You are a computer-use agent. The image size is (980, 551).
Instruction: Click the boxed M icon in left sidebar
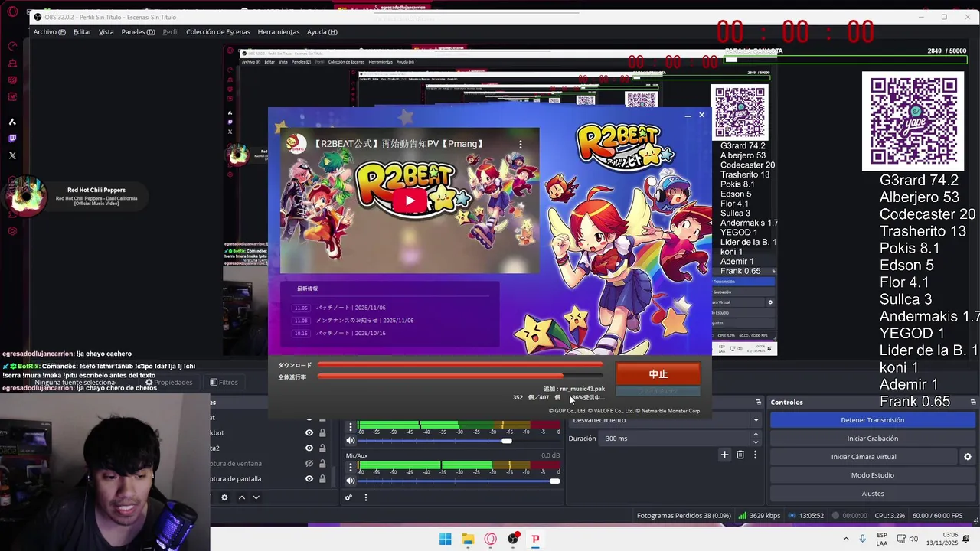click(x=12, y=96)
